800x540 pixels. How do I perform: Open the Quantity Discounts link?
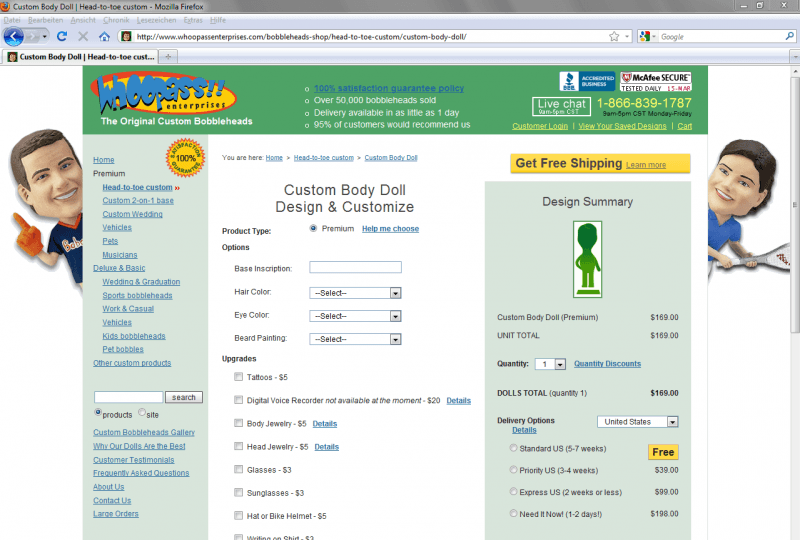click(607, 364)
